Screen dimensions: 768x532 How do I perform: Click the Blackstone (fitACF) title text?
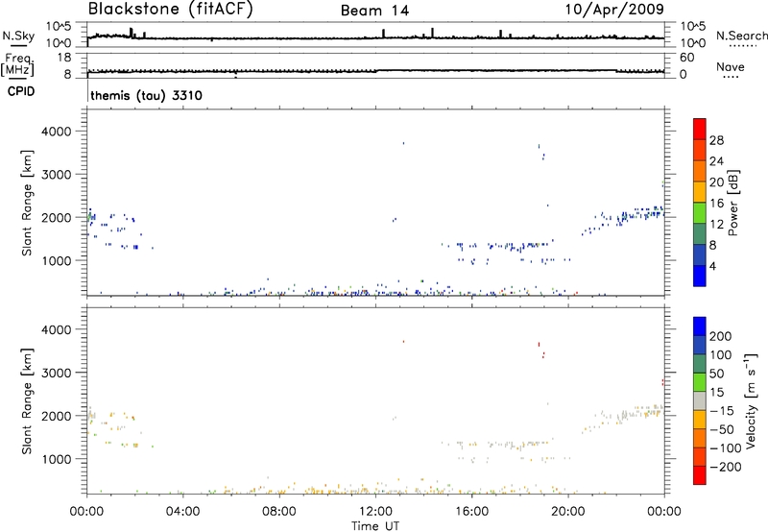coord(171,9)
